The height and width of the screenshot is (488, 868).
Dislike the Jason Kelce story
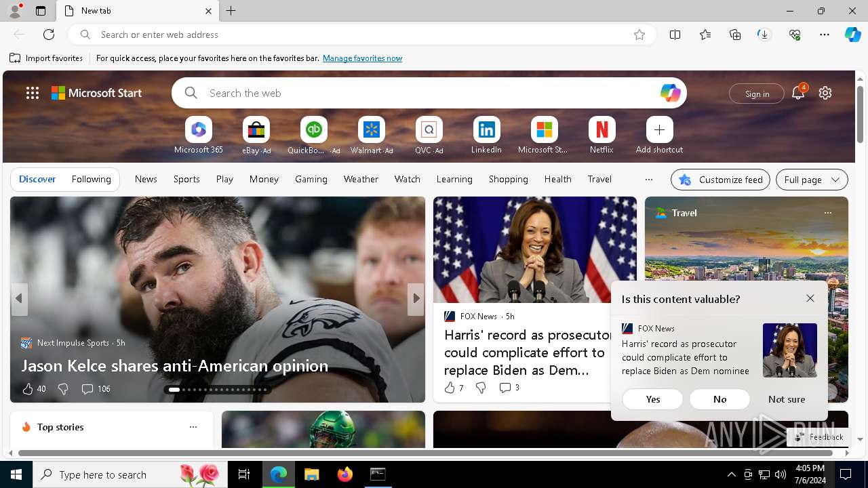click(63, 389)
